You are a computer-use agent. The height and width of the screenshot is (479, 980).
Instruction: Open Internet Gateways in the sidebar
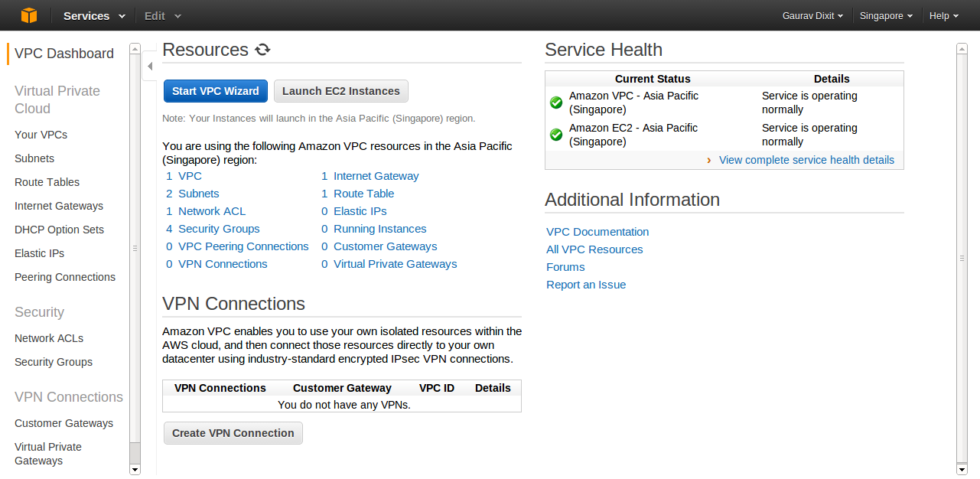59,206
